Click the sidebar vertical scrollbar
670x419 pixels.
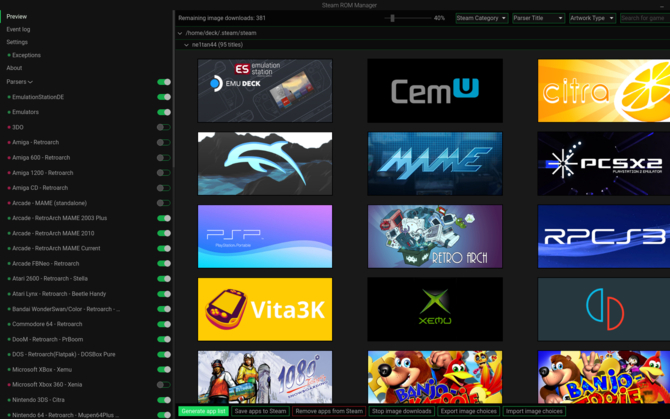(x=173, y=90)
